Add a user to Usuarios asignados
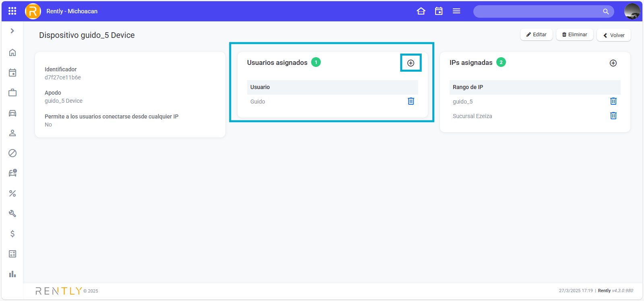 coord(411,63)
